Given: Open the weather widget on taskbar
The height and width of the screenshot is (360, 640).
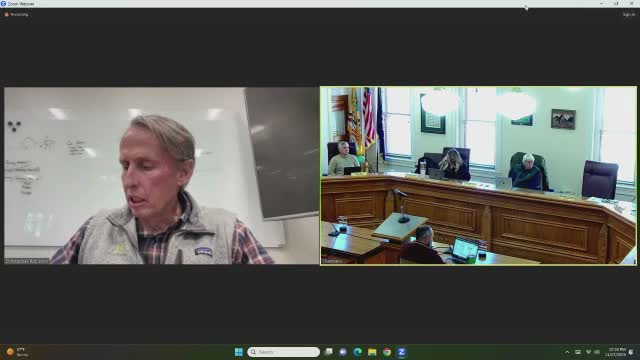Looking at the screenshot, I should click(x=17, y=352).
